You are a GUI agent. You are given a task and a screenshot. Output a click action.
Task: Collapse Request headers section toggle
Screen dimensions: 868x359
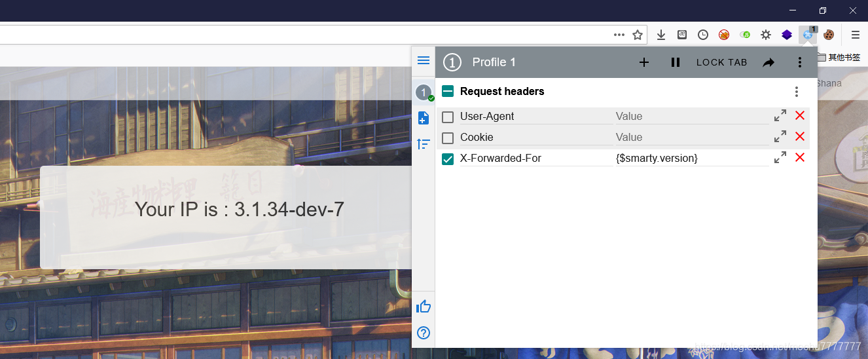pyautogui.click(x=448, y=91)
